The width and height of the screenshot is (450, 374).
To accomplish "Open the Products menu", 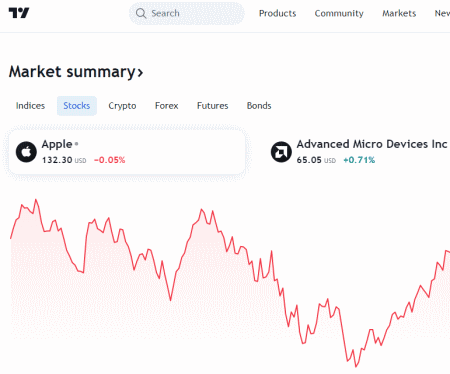I will click(277, 13).
